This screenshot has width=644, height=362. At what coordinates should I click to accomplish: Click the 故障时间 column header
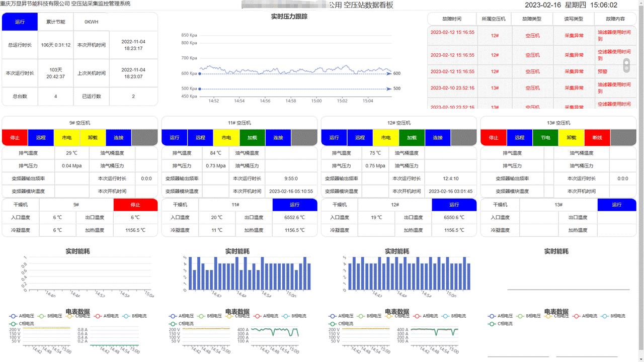pyautogui.click(x=452, y=19)
